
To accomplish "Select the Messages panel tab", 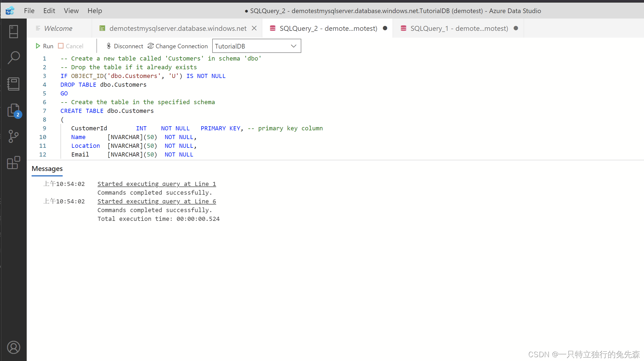I will pyautogui.click(x=47, y=169).
